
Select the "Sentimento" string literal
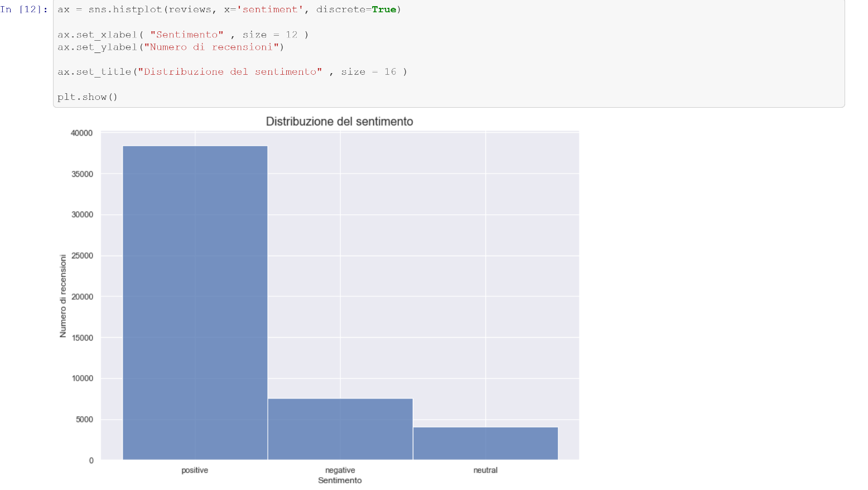coord(187,35)
